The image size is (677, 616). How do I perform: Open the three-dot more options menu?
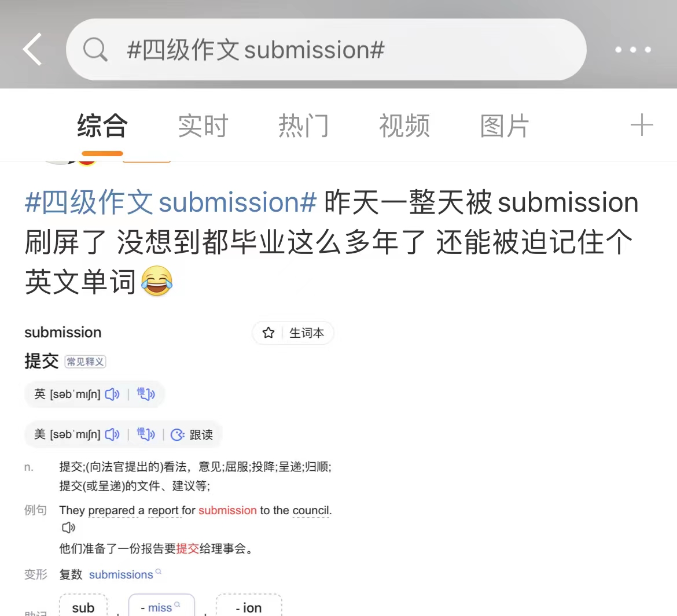point(633,50)
